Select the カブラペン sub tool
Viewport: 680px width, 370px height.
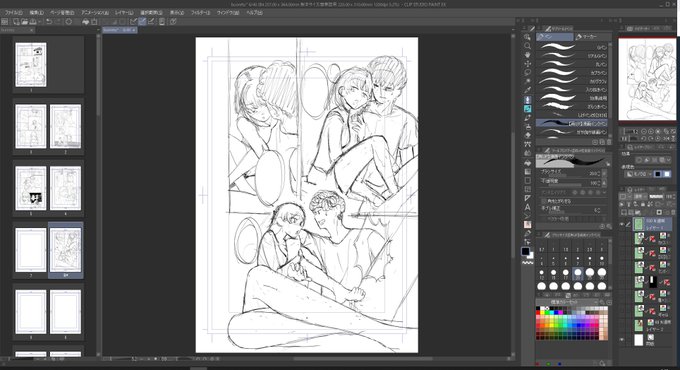[572, 73]
